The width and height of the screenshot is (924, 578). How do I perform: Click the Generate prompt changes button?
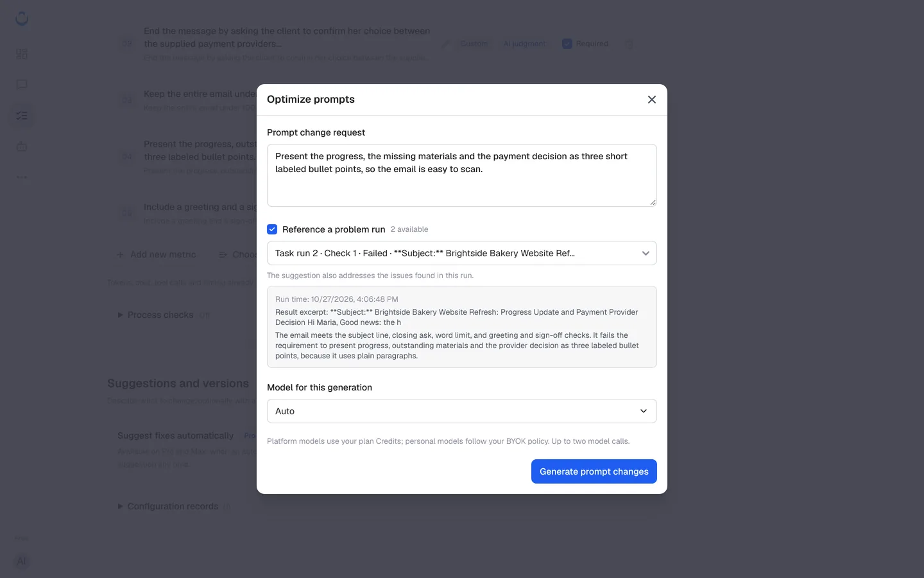tap(594, 471)
